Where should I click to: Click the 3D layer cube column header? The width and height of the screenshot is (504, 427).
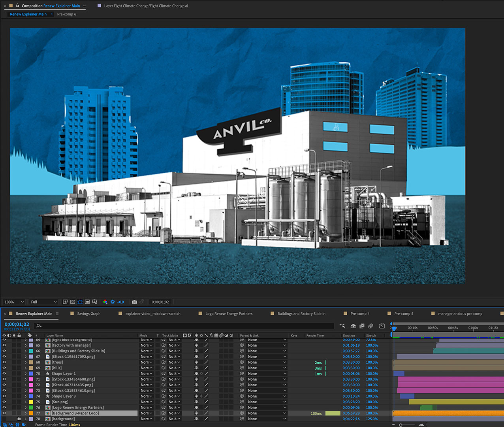(231, 335)
